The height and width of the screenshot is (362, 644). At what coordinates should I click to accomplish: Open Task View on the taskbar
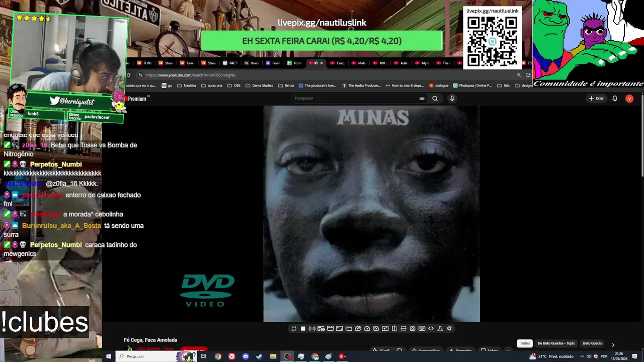tap(203, 356)
